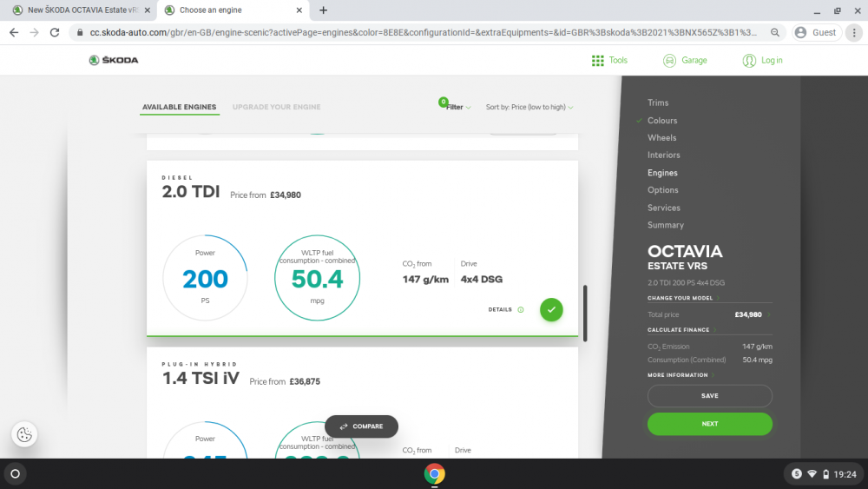Go to Wheels step in sidebar

click(x=661, y=137)
